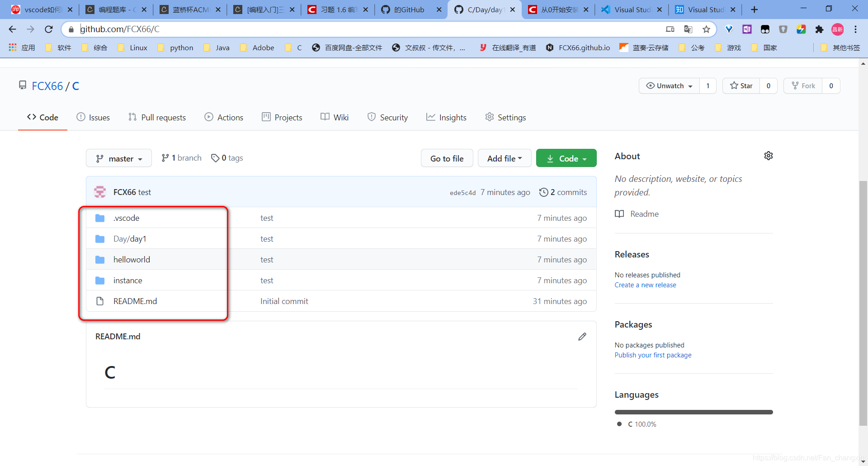Image resolution: width=868 pixels, height=466 pixels.
Task: Click the Fork icon for this repository
Action: (796, 86)
